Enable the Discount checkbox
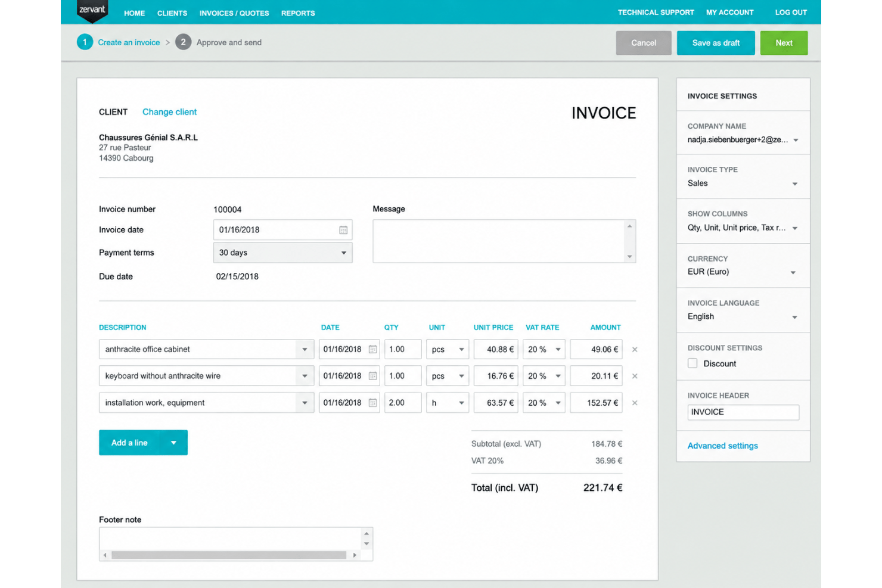The image size is (882, 588). 692,363
